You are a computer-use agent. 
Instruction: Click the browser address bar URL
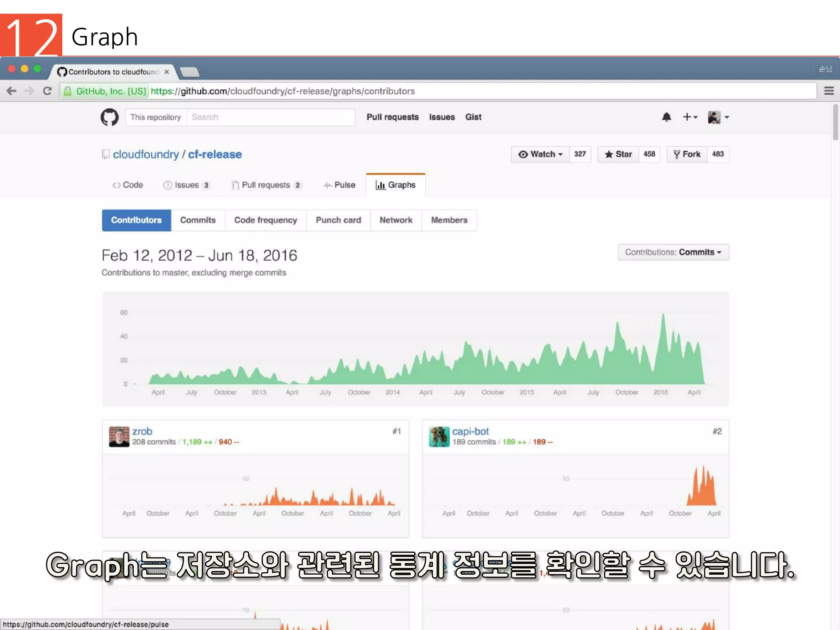pyautogui.click(x=283, y=91)
